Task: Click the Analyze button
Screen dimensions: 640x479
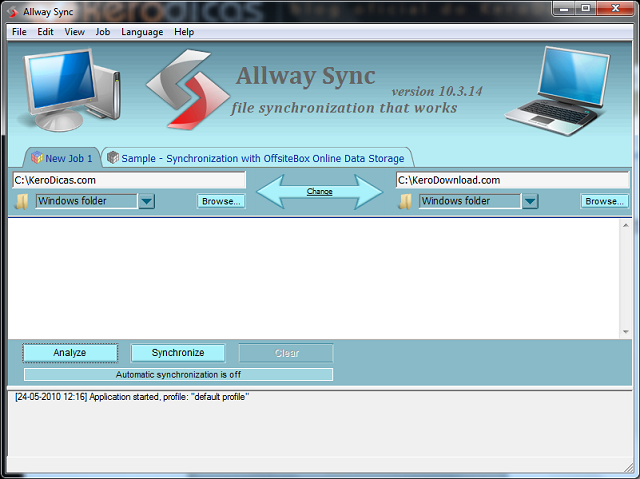Action: click(x=70, y=353)
